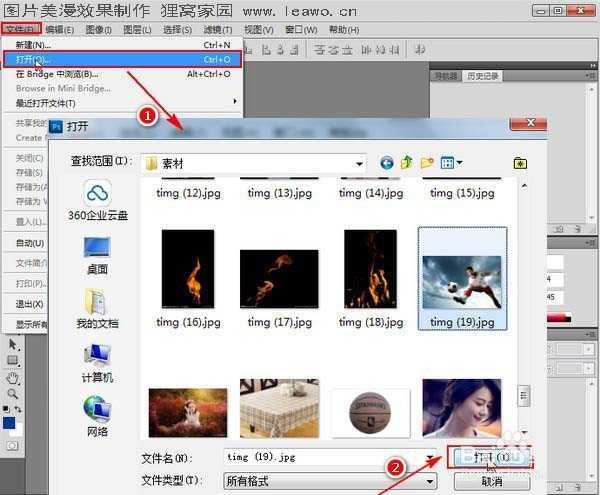The width and height of the screenshot is (600, 495).
Task: Click the file list scrollbar thumb
Action: (524, 395)
